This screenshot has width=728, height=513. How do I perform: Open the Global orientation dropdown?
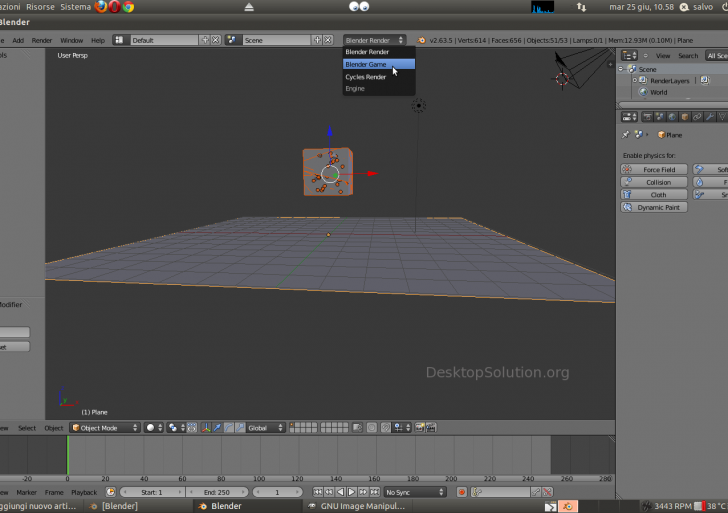(263, 427)
